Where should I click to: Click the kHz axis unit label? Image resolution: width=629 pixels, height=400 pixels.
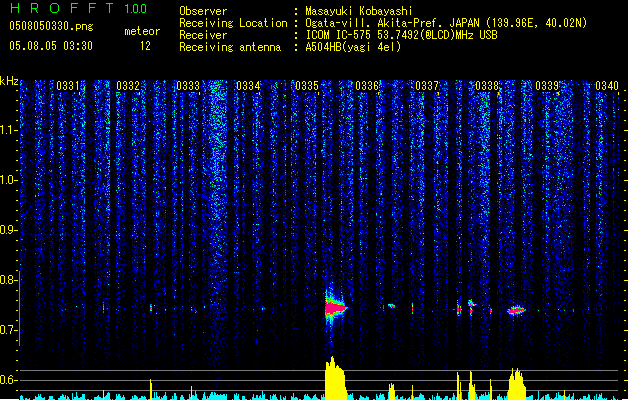9,81
